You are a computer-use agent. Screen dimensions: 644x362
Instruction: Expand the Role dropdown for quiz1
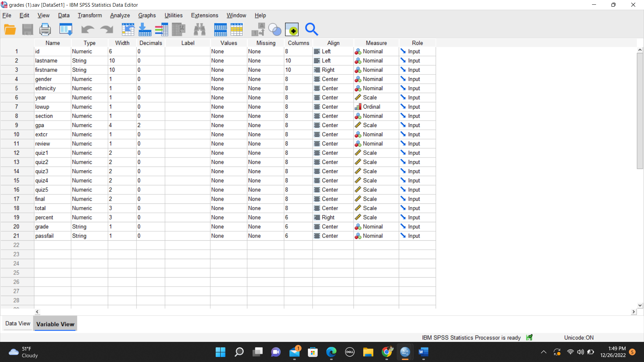[417, 153]
